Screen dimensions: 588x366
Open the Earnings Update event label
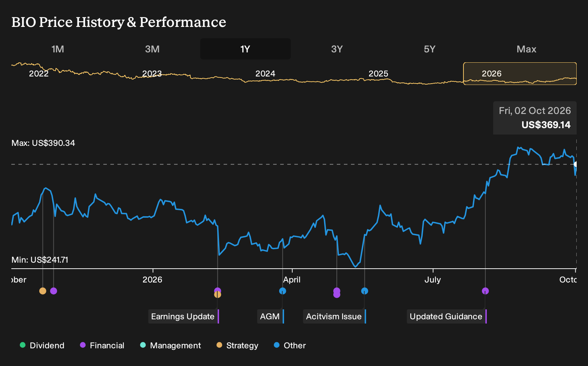(x=183, y=316)
